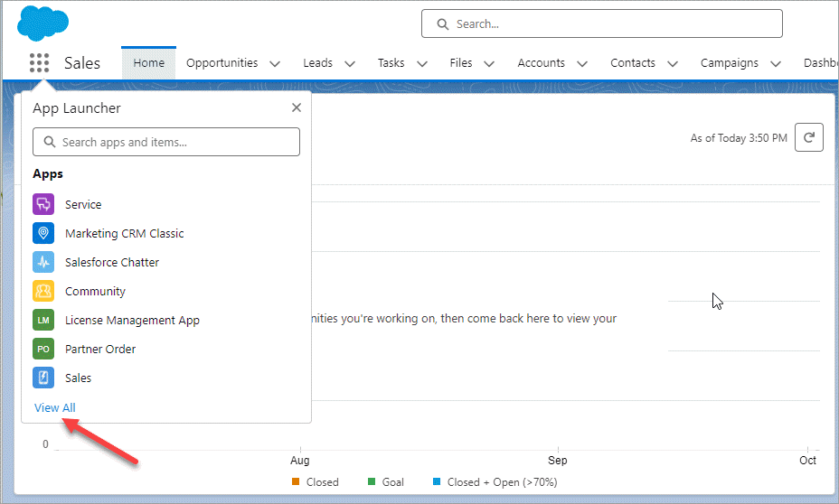The height and width of the screenshot is (504, 839).
Task: Launch License Management App by name
Action: coord(132,320)
